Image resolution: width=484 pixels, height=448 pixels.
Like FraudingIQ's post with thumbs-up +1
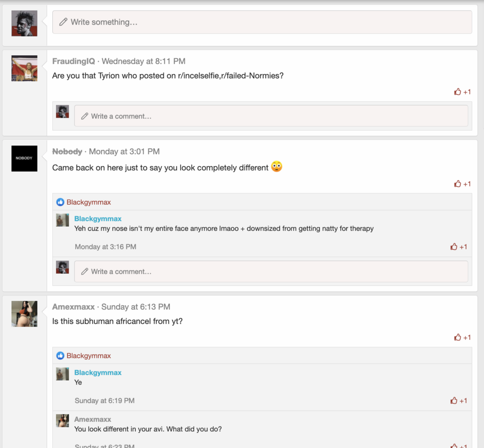[x=462, y=92]
